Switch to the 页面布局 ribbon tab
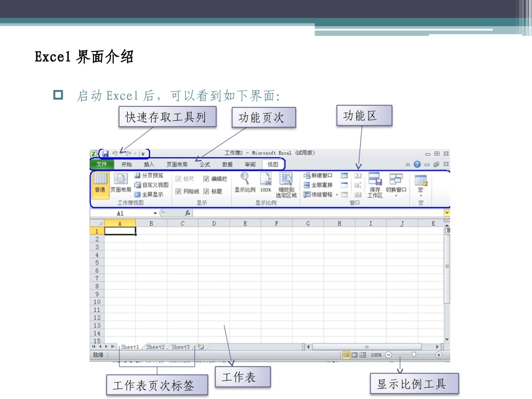The height and width of the screenshot is (399, 532). click(177, 165)
